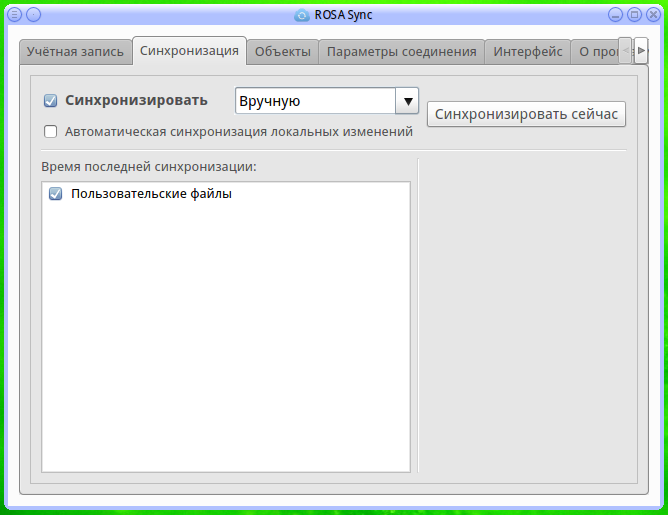Click the dropdown arrow next to Вручную
The height and width of the screenshot is (515, 668).
(407, 101)
